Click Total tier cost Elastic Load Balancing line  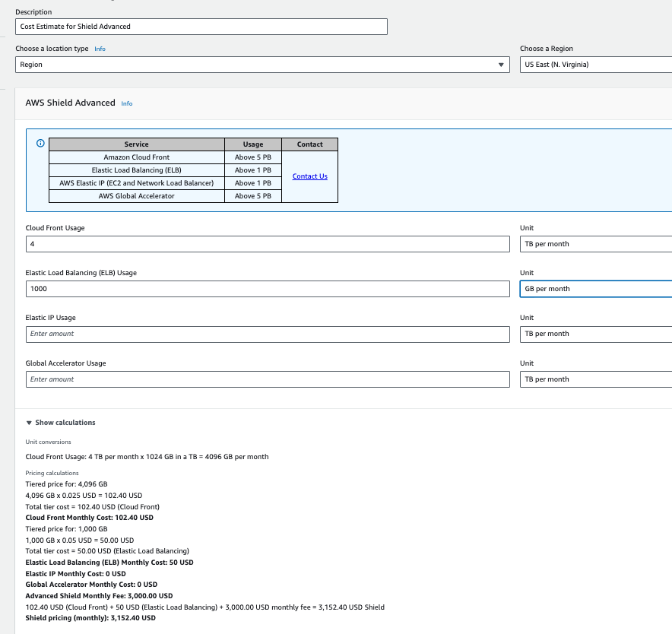(107, 551)
